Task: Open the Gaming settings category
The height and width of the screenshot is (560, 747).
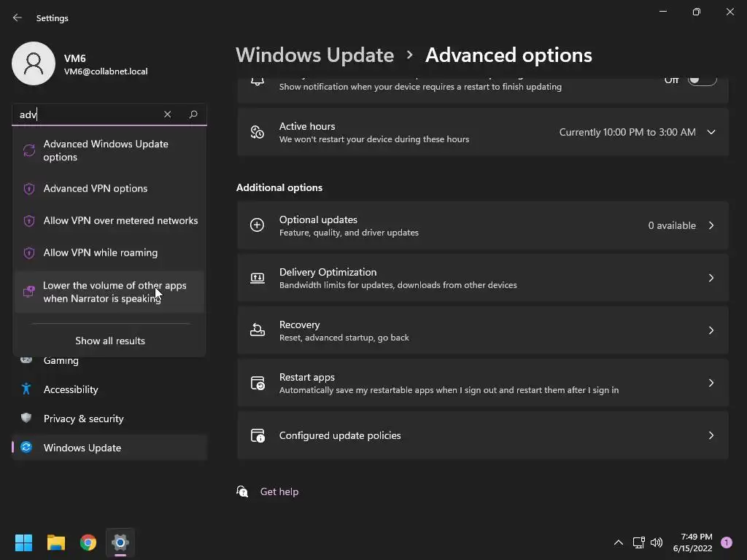Action: click(109, 360)
